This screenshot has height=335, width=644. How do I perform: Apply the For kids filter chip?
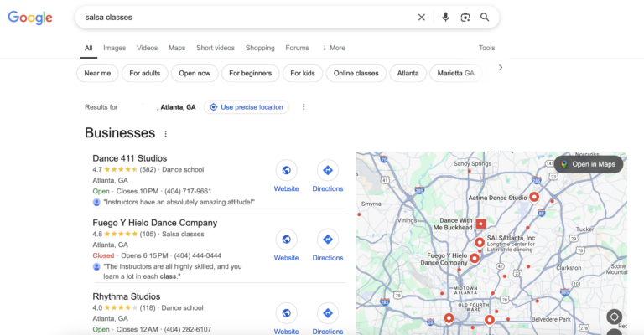(303, 74)
